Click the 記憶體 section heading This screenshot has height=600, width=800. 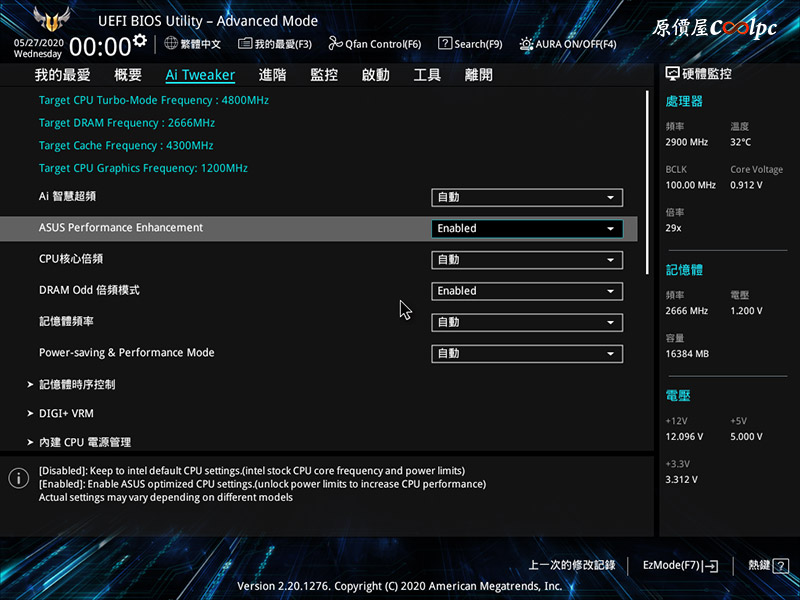[x=684, y=270]
